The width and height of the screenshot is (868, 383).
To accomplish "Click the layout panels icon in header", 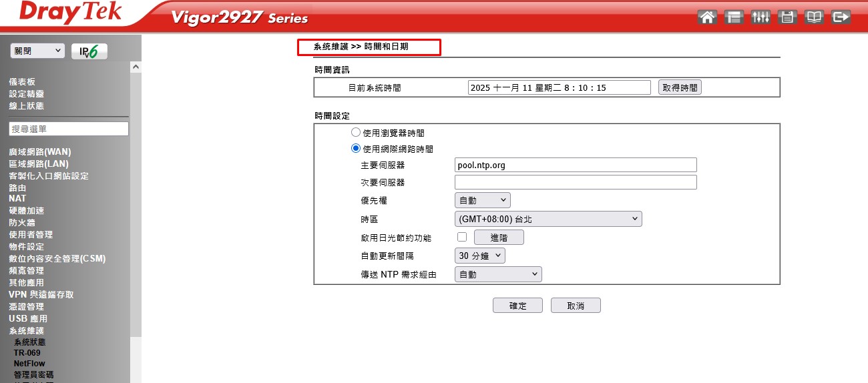I will pyautogui.click(x=734, y=17).
